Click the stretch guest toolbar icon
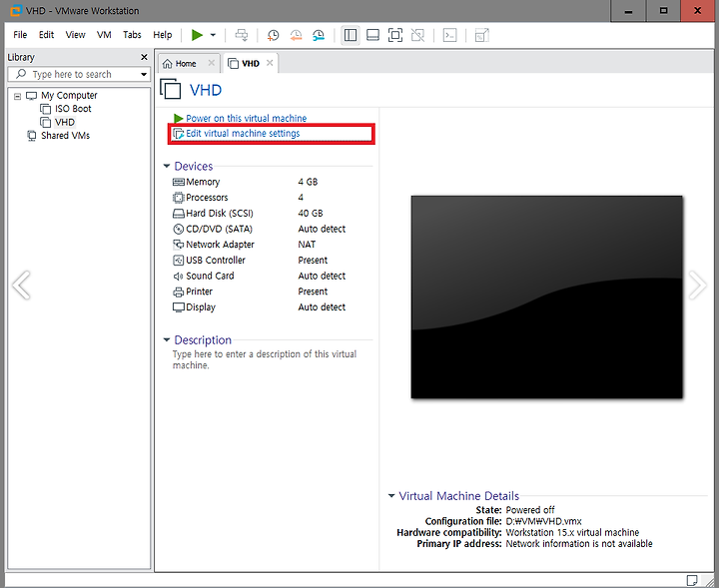The width and height of the screenshot is (719, 588). pos(482,35)
